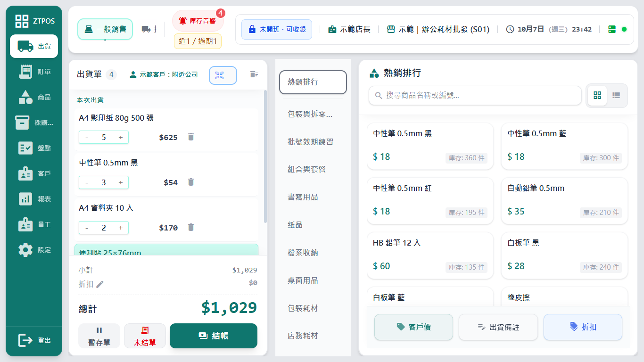The width and height of the screenshot is (644, 362).
Task: Switch to grid view of products
Action: [597, 95]
